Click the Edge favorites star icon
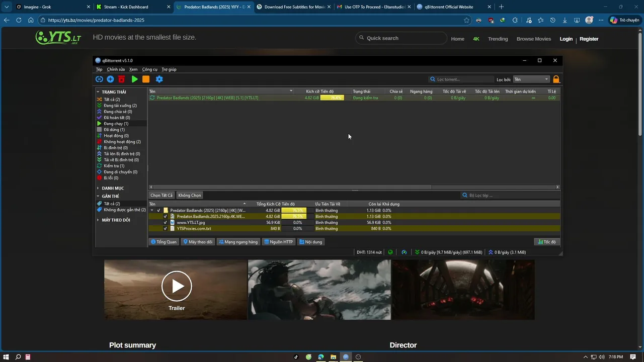The image size is (644, 362). pos(466,20)
